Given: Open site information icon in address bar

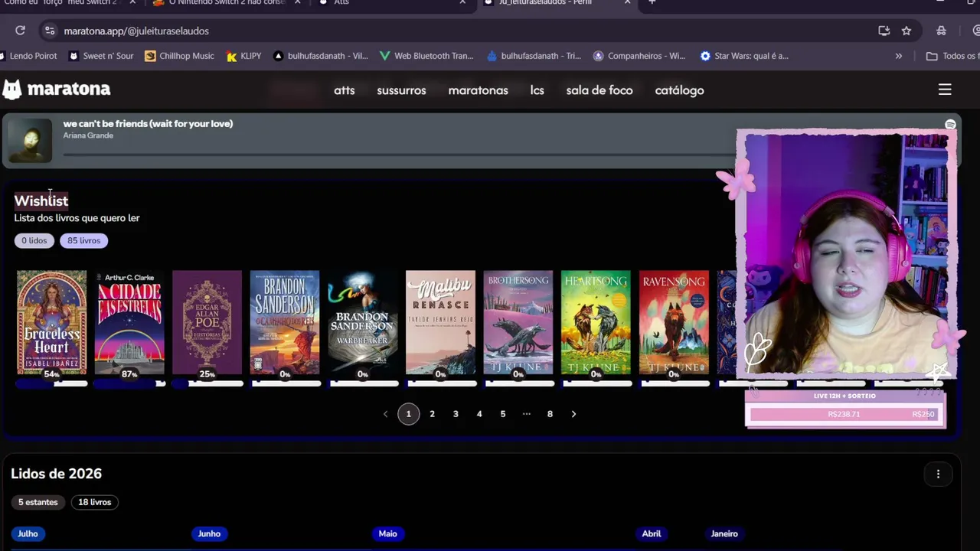Looking at the screenshot, I should [x=50, y=31].
